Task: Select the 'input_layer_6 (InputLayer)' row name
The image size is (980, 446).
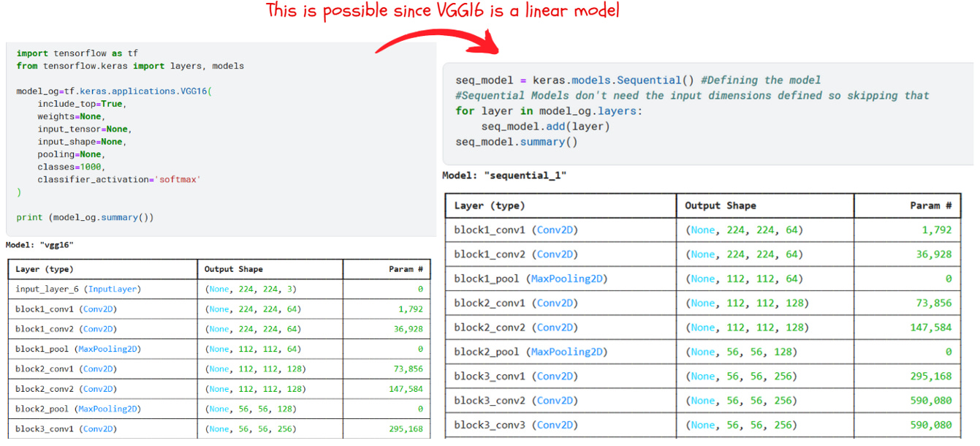Action: [78, 289]
